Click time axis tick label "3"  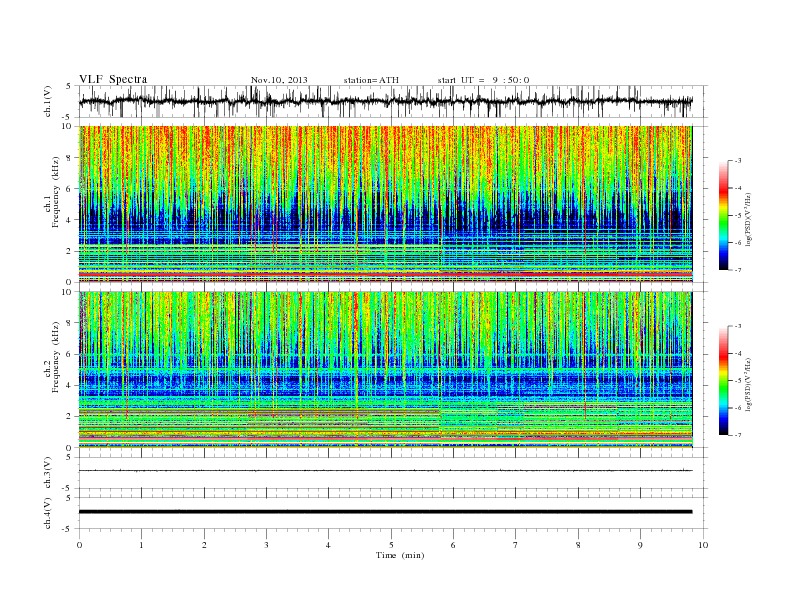click(x=267, y=545)
